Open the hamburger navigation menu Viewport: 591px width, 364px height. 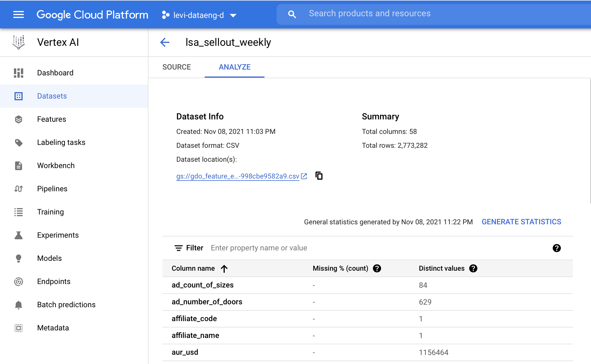pos(19,14)
